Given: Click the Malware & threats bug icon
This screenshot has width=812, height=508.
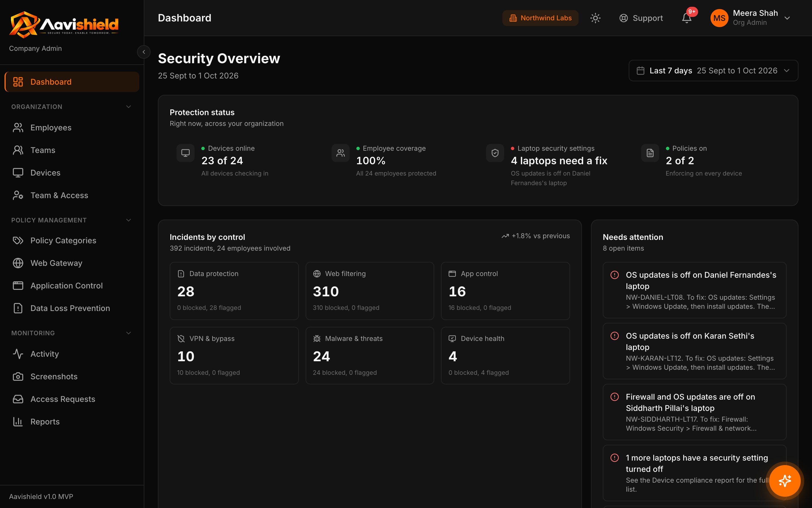Looking at the screenshot, I should pos(317,339).
